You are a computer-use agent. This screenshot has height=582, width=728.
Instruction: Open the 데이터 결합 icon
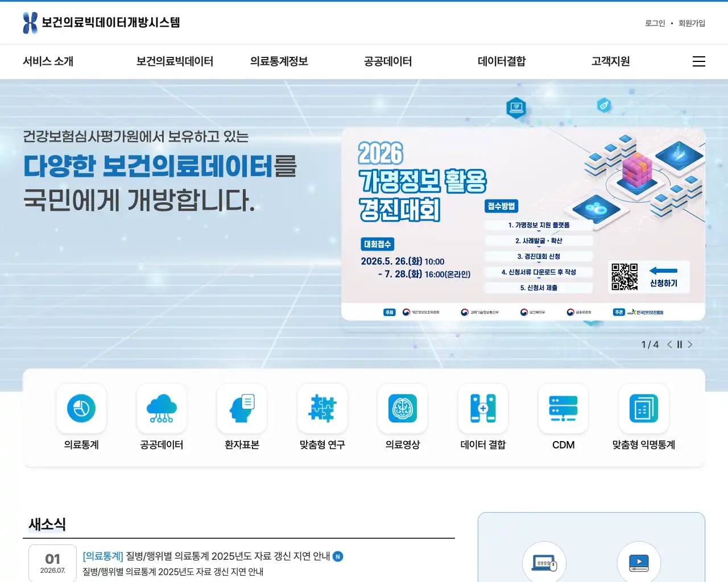click(x=483, y=408)
